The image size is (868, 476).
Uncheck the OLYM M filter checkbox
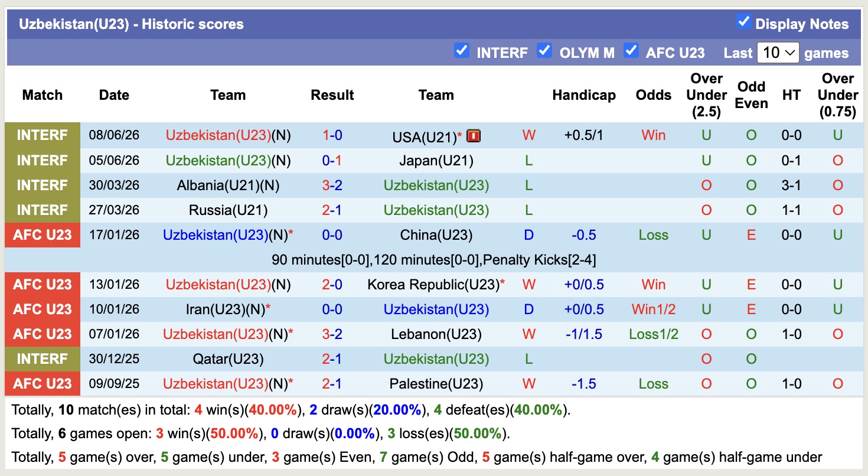click(544, 50)
